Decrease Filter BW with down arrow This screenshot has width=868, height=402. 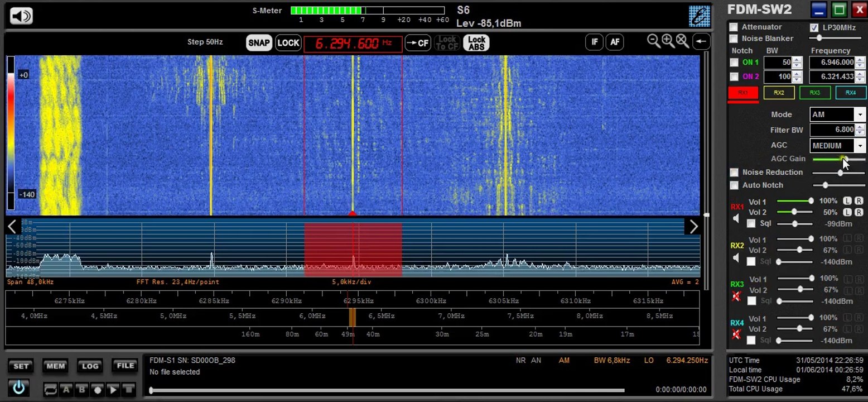[860, 133]
